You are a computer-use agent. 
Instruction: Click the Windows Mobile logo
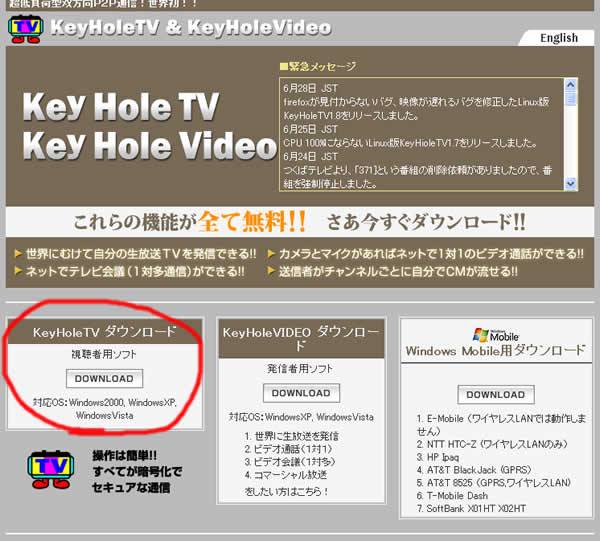[x=496, y=335]
